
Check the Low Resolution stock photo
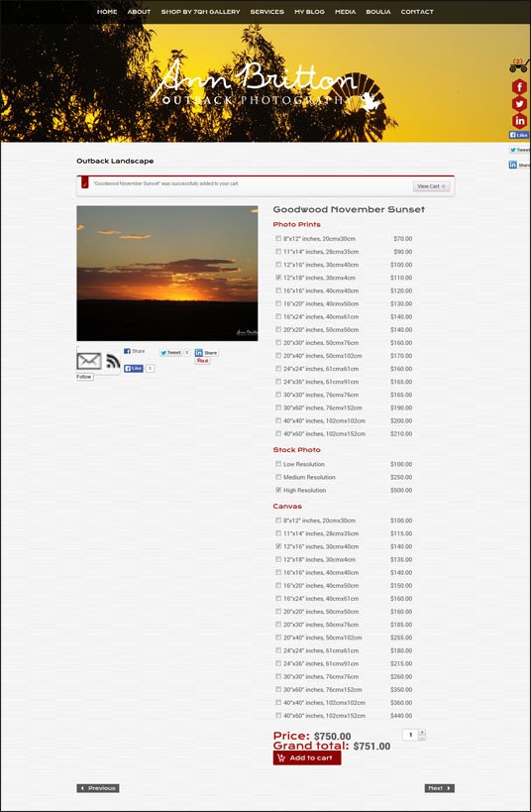click(x=278, y=464)
